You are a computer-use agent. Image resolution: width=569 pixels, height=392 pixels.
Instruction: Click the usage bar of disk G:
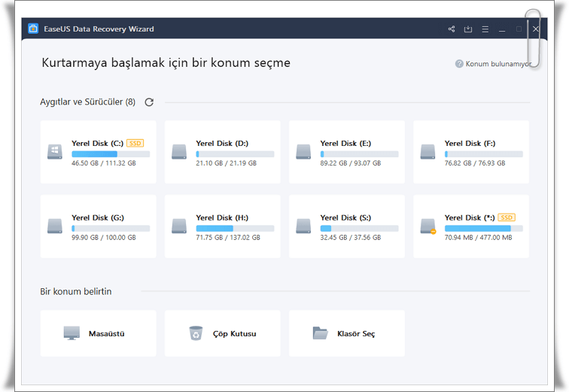point(111,229)
